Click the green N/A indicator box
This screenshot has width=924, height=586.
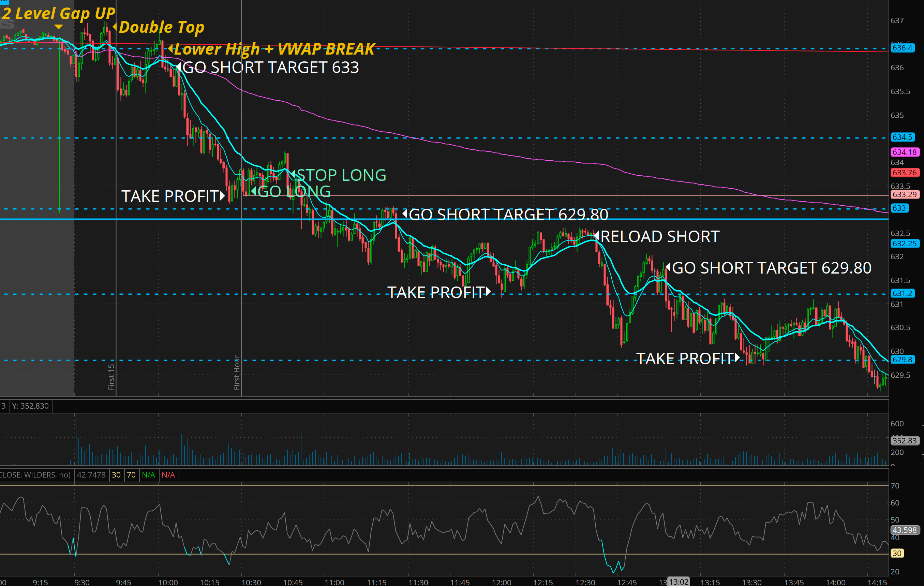point(149,475)
